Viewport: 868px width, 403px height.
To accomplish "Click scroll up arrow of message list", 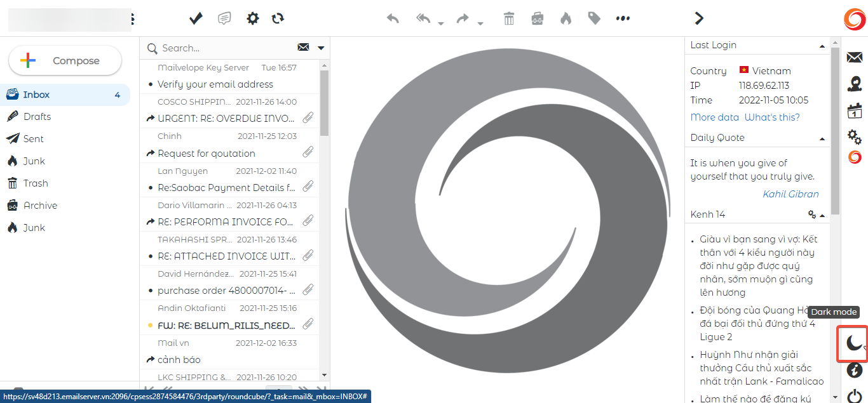I will tap(324, 65).
